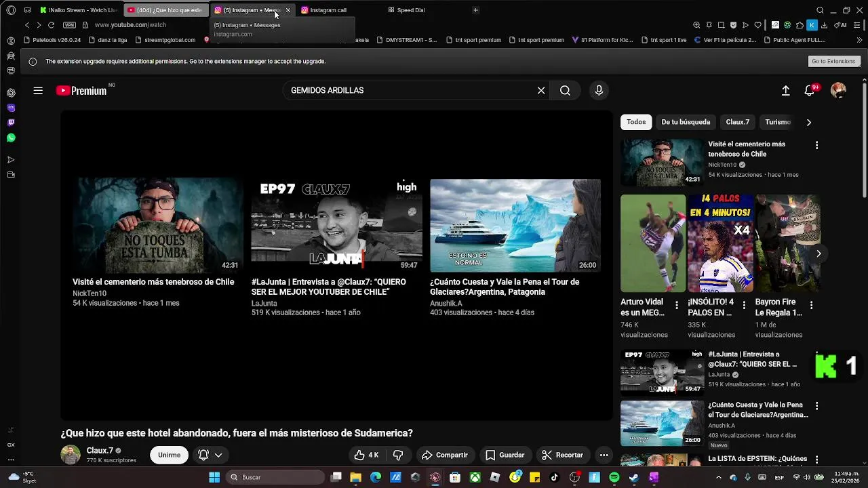Click the Windows Start button
The image size is (868, 488).
pos(214,477)
